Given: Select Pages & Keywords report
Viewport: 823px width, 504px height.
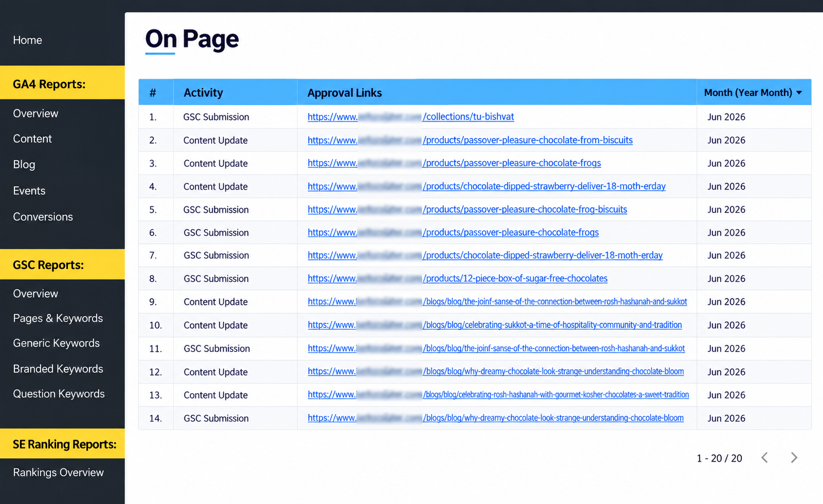Looking at the screenshot, I should tap(58, 318).
